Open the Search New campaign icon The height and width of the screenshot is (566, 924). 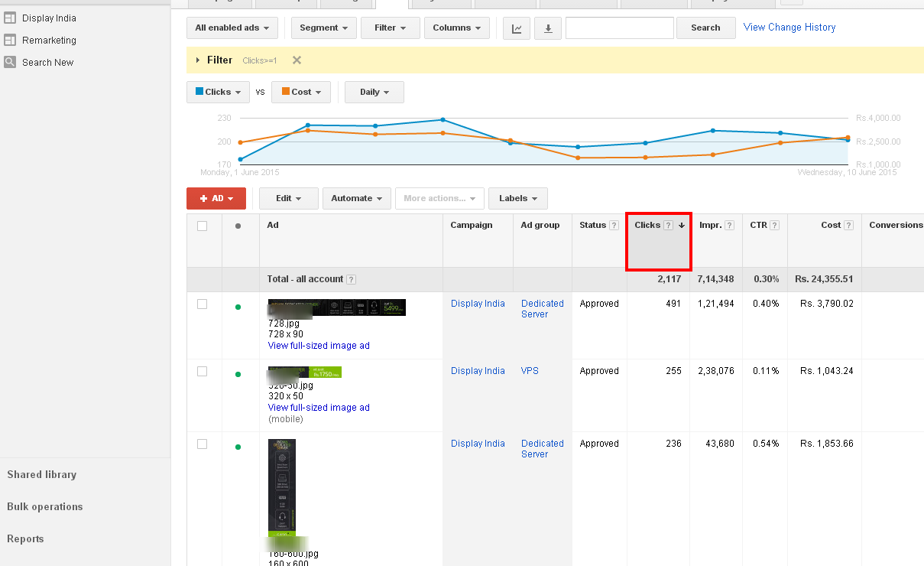click(10, 62)
